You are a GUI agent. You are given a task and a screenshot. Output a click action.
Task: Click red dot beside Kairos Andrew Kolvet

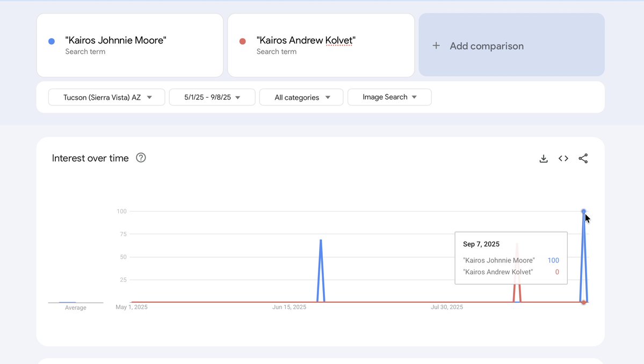coord(242,41)
